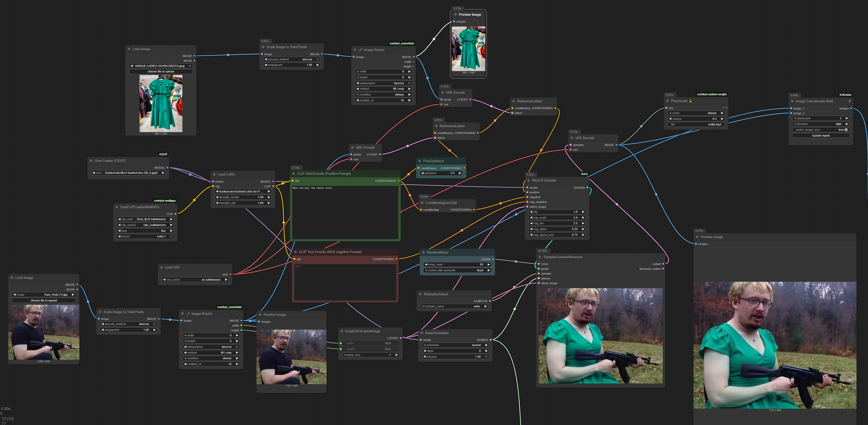Click the PlaySound file field showing notify.mp3
868x425 pixels.
tap(696, 124)
